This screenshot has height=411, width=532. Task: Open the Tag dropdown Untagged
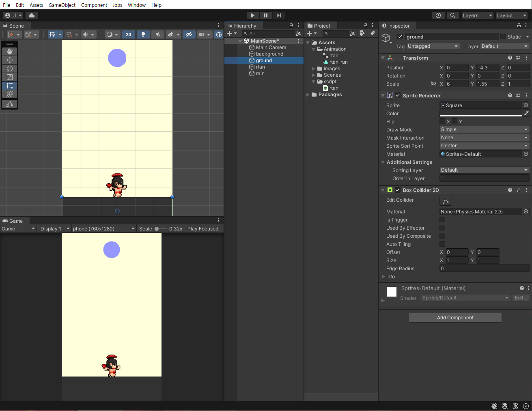pyautogui.click(x=433, y=46)
